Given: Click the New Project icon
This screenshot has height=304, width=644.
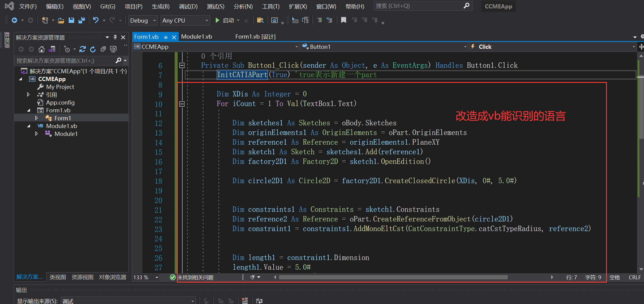Looking at the screenshot, I should (45, 20).
